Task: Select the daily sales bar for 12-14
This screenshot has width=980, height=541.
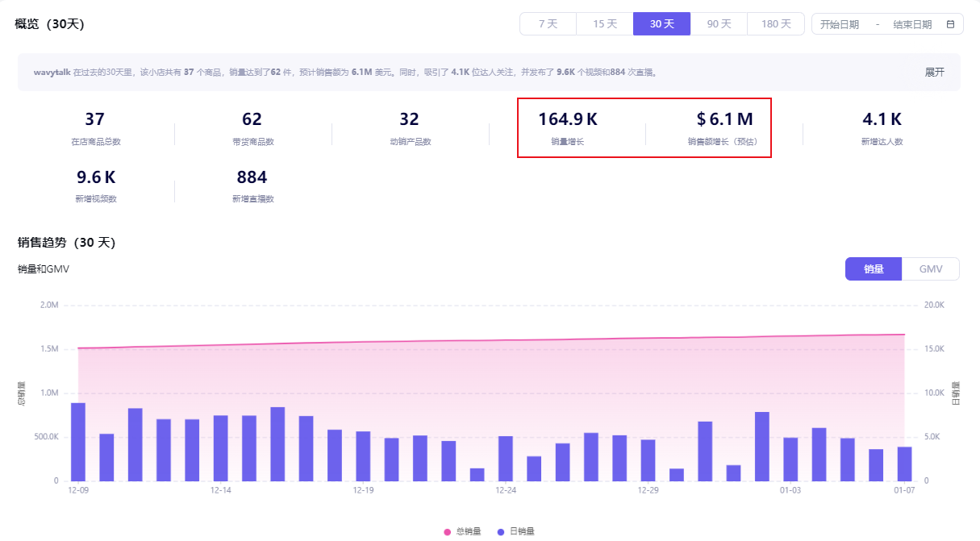Action: 221,448
